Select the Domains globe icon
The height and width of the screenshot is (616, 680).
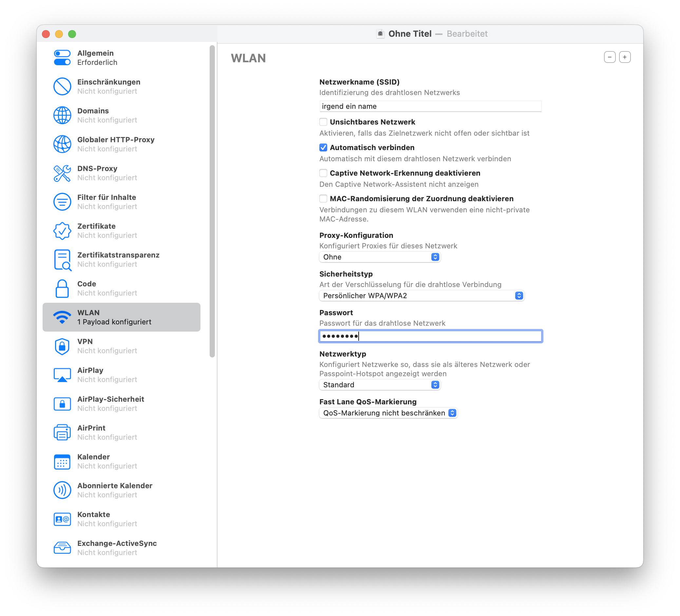(x=62, y=115)
